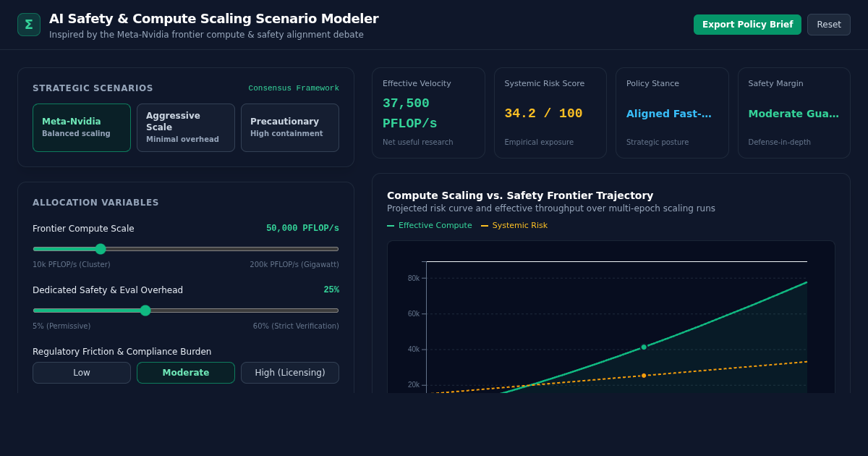
Task: Toggle the Effective Compute legend entry
Action: [x=430, y=225]
